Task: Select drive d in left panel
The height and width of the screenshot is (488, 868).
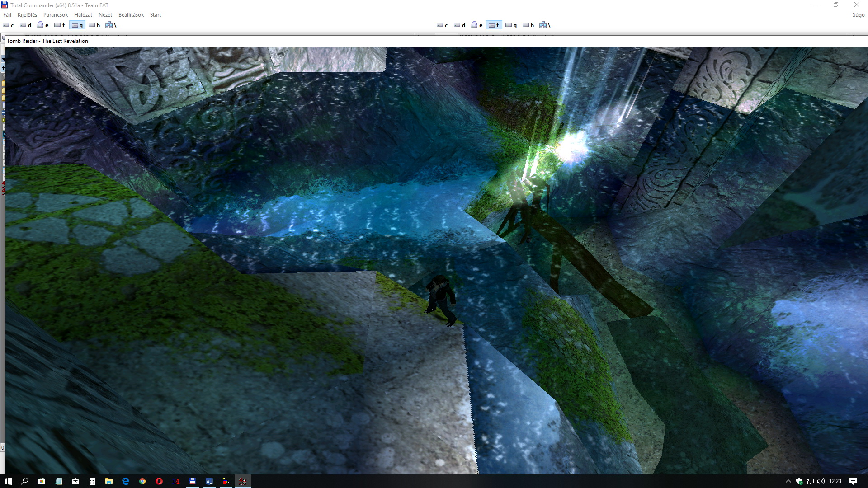Action: 26,25
